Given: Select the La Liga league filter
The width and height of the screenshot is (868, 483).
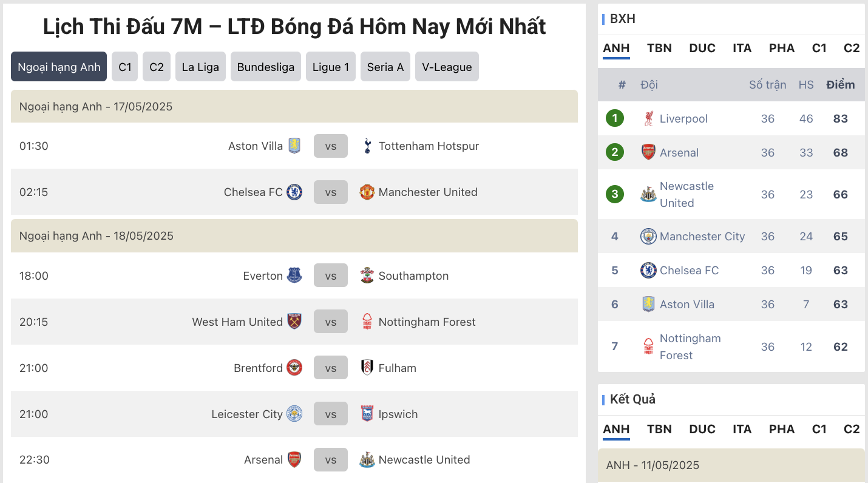Looking at the screenshot, I should 200,67.
